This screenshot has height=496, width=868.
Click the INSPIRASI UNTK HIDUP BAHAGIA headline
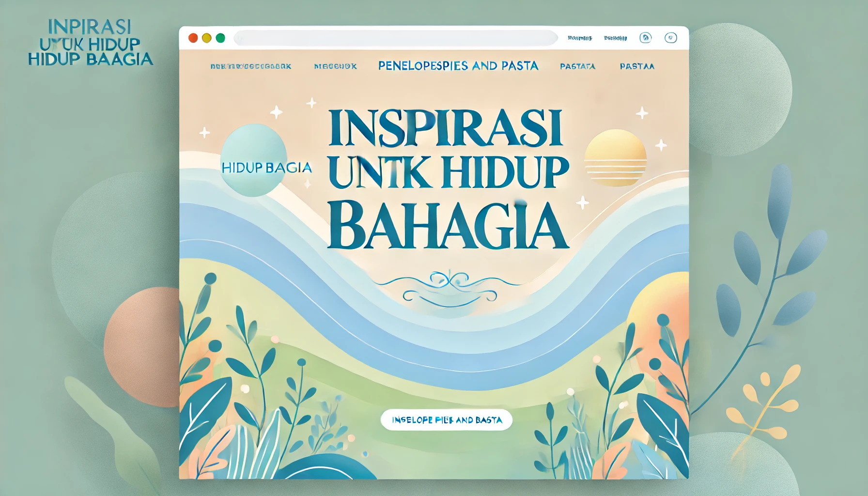click(x=448, y=179)
